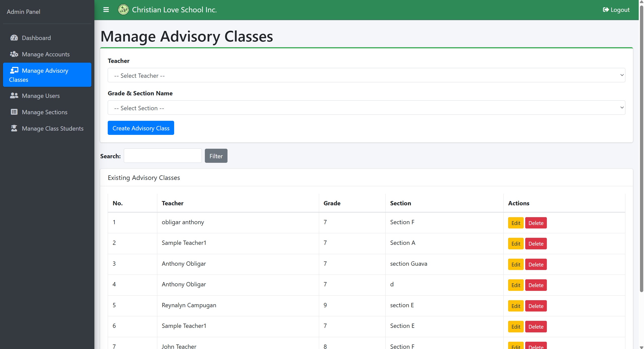Click the Manage Sections list icon
The height and width of the screenshot is (349, 644).
pos(14,112)
